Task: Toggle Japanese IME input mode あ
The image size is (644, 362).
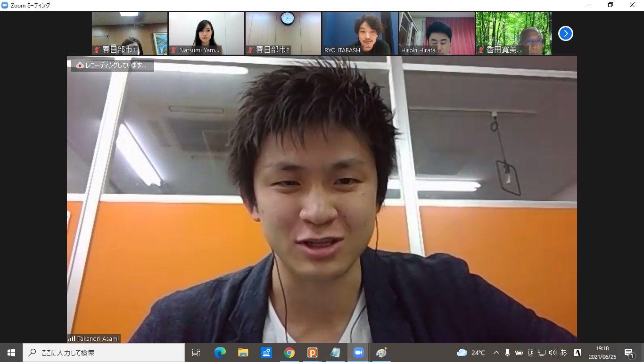Action: point(564,353)
